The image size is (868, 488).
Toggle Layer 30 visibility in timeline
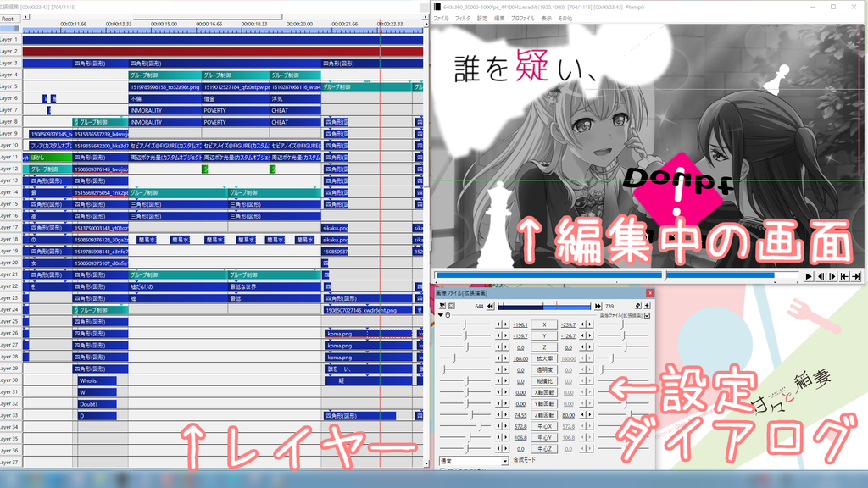[10, 380]
